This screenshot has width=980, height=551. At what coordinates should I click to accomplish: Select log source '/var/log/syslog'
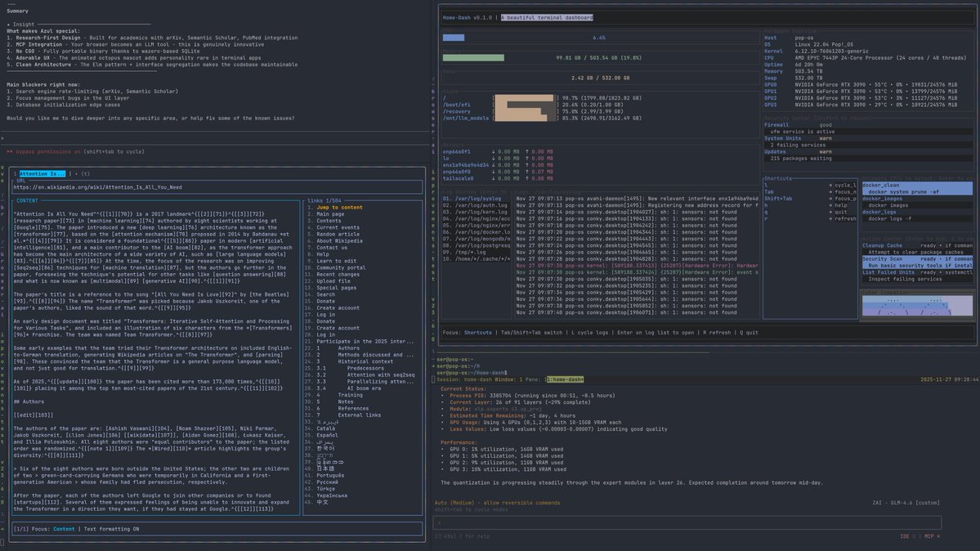tap(472, 199)
